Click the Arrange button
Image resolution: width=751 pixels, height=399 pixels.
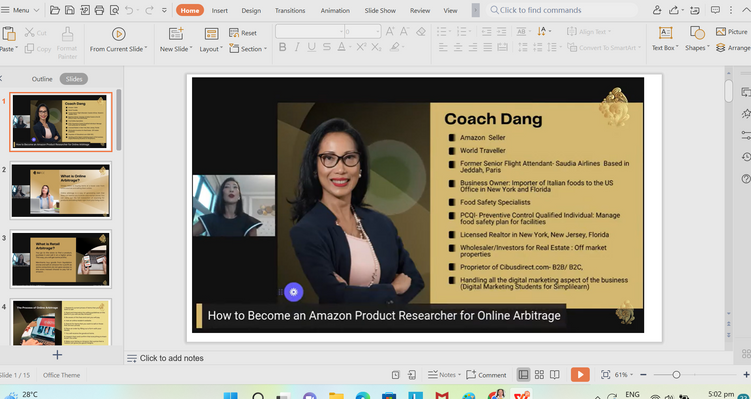click(x=733, y=48)
